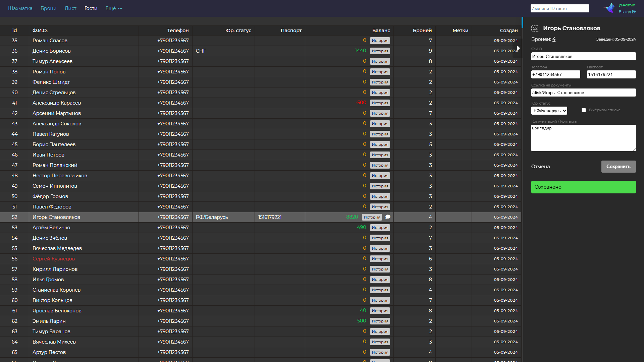Click passport 1516179221 in the table
This screenshot has height=362, width=644.
coord(270,217)
